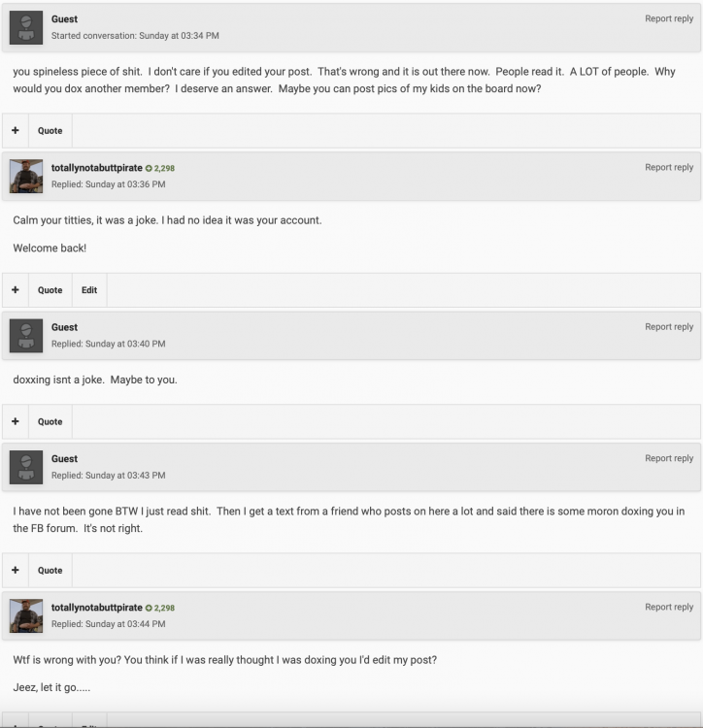Edit the 03:36 PM reply
The image size is (703, 728).
89,290
